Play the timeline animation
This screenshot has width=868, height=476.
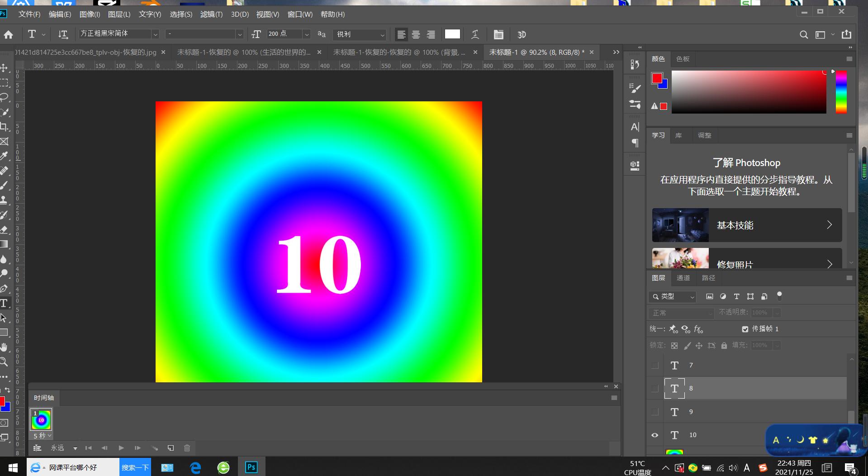121,448
